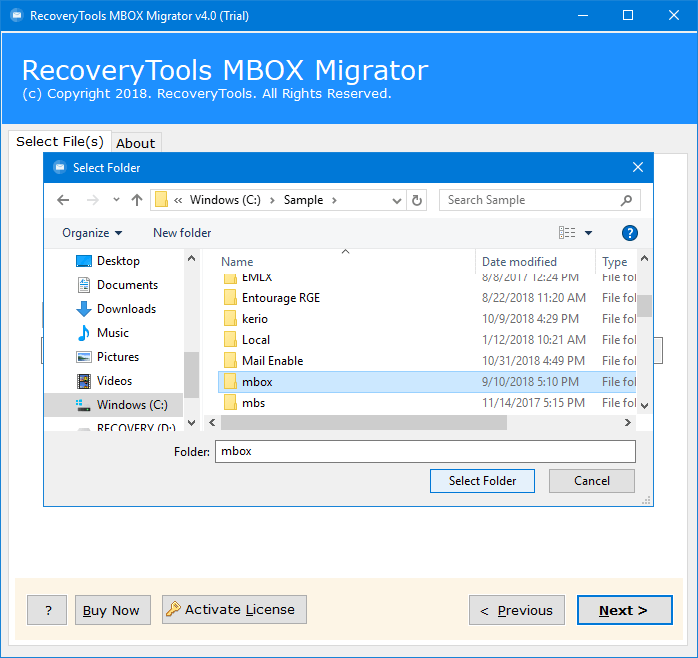Screen dimensions: 698x658
Task: Click the Next button
Action: pos(623,610)
